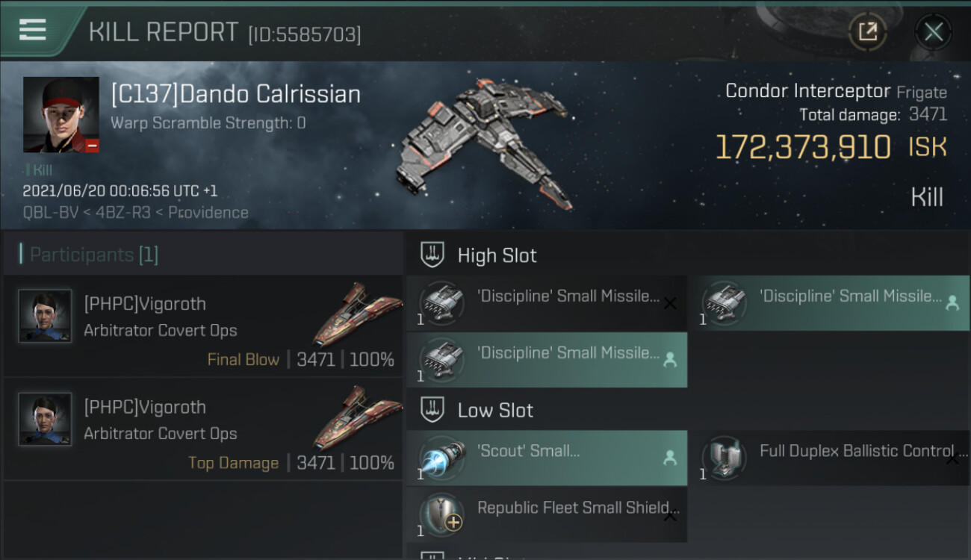Select the Top Damage Vigoroth portrait

point(45,419)
